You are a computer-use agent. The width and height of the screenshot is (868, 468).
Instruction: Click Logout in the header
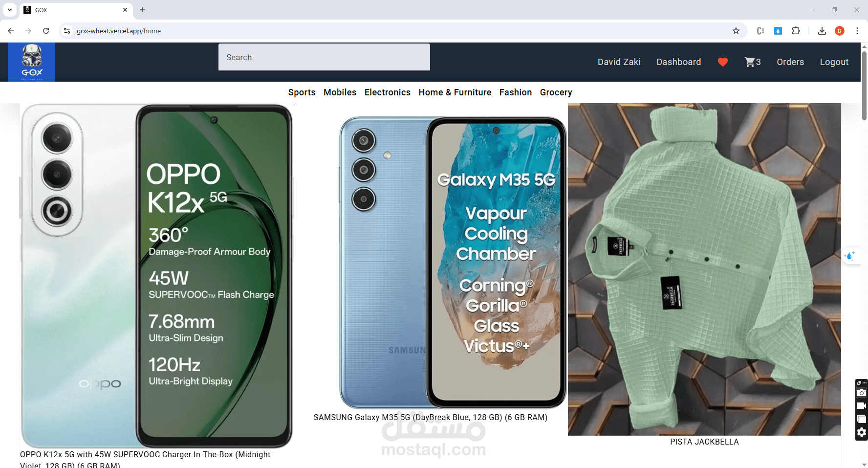tap(834, 62)
